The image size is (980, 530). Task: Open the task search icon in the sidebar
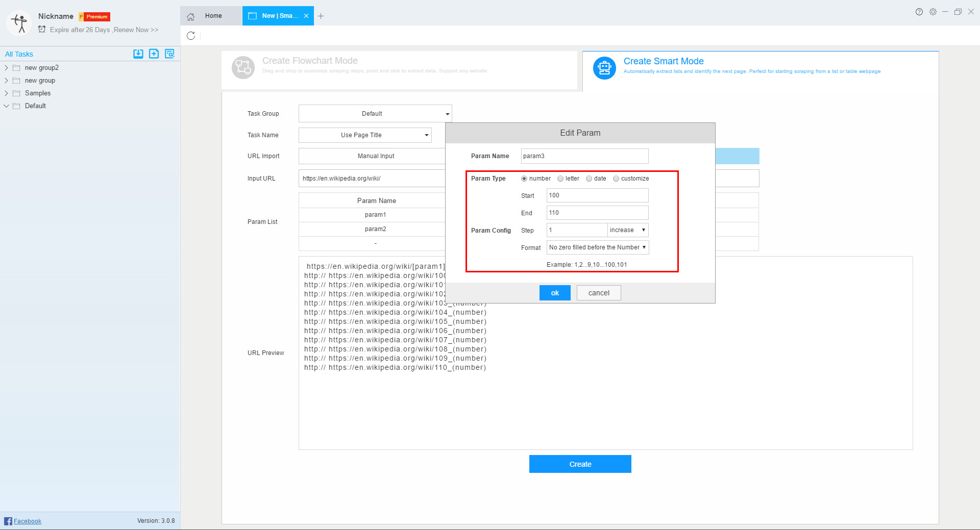tap(169, 53)
